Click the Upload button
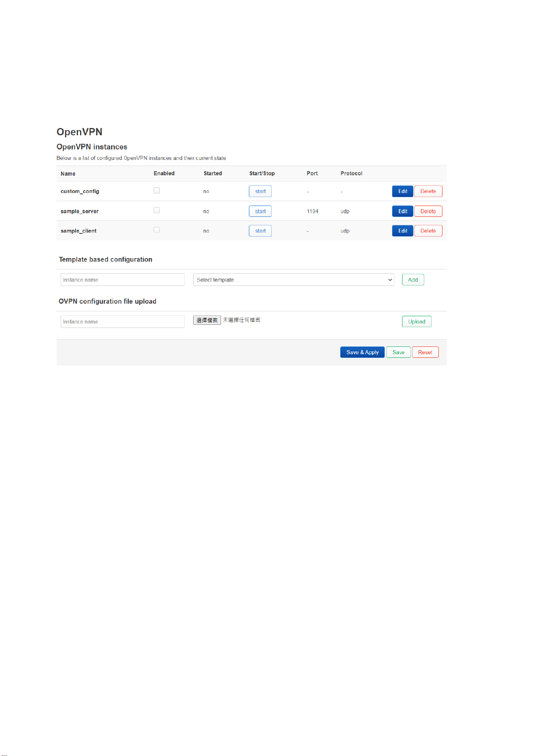This screenshot has height=756, width=535. pyautogui.click(x=417, y=322)
